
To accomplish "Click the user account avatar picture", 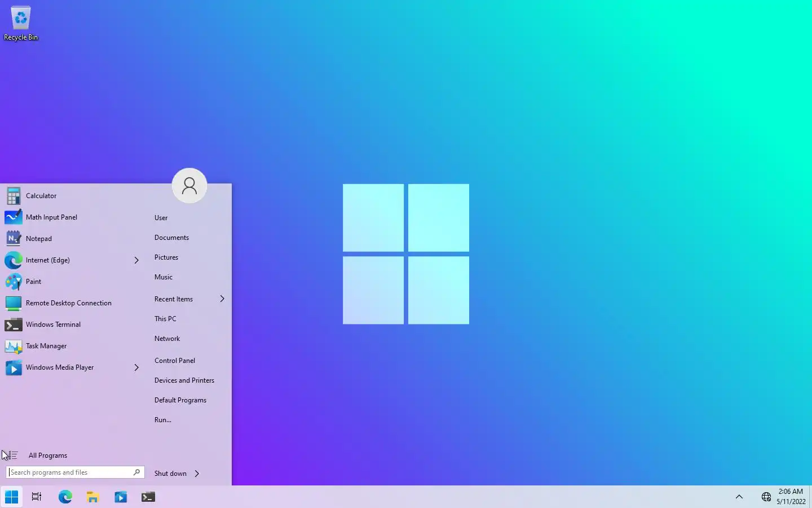I will [x=189, y=186].
